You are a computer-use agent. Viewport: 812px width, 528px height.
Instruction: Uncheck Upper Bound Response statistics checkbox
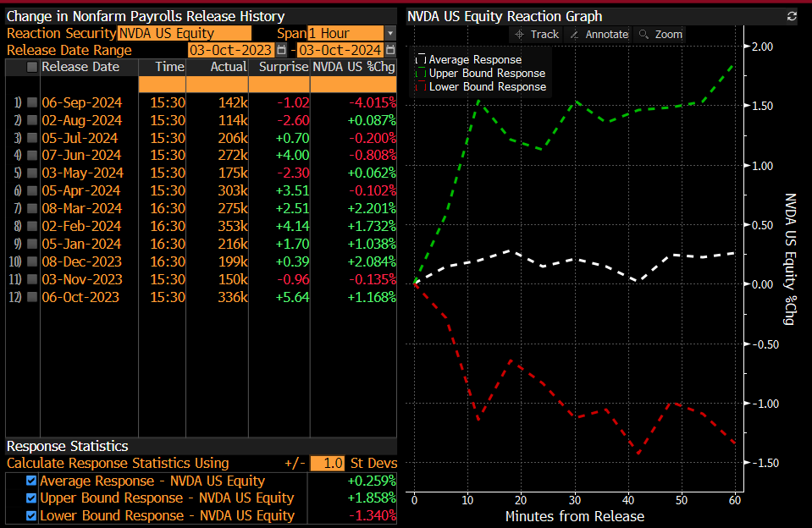[x=31, y=498]
